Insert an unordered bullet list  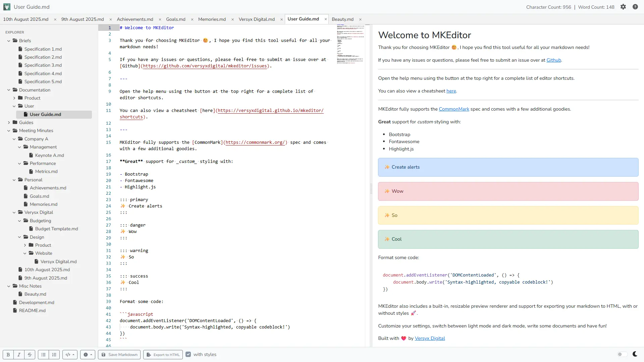(x=43, y=355)
